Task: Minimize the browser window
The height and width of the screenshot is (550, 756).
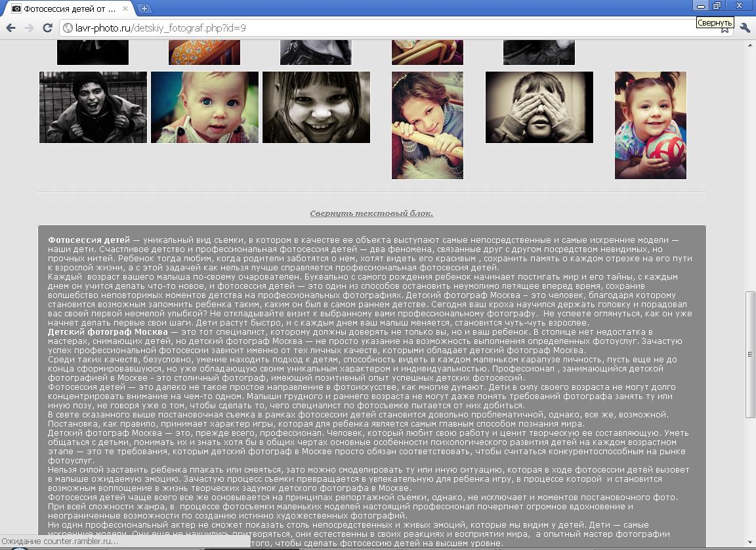Action: tap(701, 6)
